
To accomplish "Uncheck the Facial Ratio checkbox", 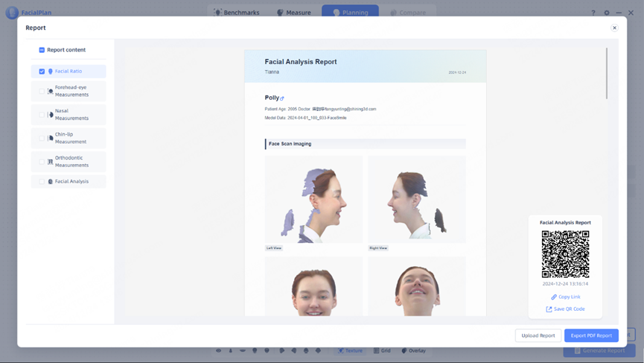I will [42, 71].
